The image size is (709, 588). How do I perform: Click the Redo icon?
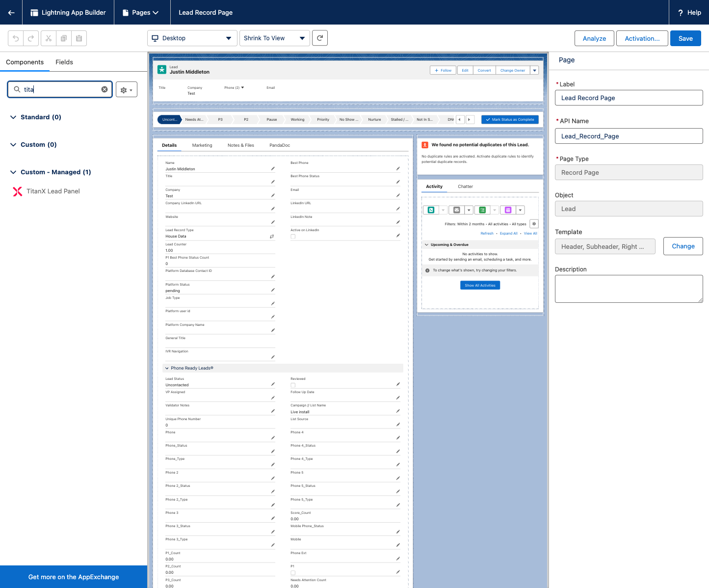coord(30,38)
